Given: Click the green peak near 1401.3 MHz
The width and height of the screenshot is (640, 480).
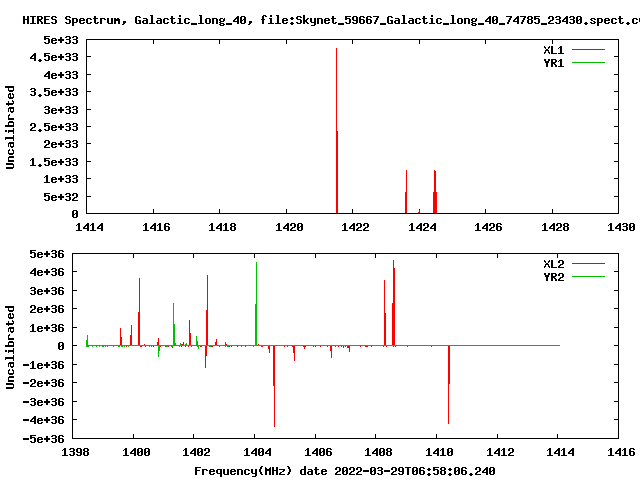Looking at the screenshot, I should point(174,324).
